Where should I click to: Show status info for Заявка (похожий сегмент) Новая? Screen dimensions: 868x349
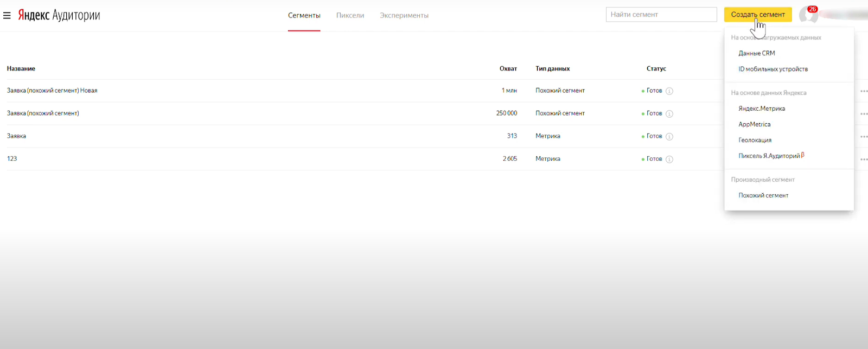(669, 91)
